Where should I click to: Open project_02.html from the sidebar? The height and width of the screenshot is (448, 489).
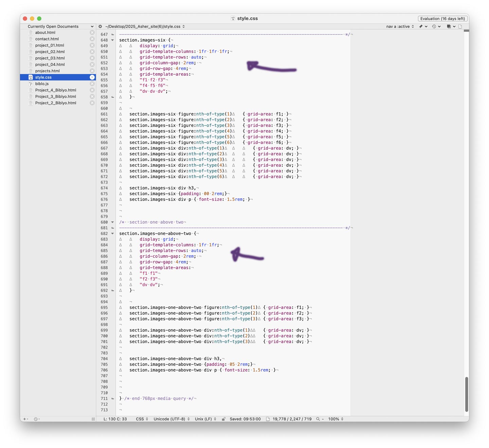point(50,52)
